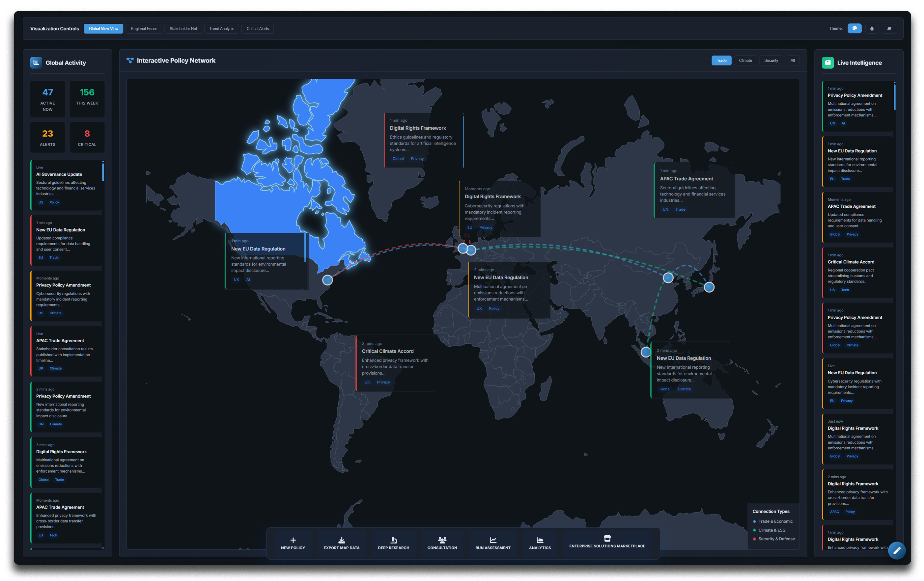Switch to the water droplet theme
Image resolution: width=924 pixels, height=581 pixels.
point(871,28)
